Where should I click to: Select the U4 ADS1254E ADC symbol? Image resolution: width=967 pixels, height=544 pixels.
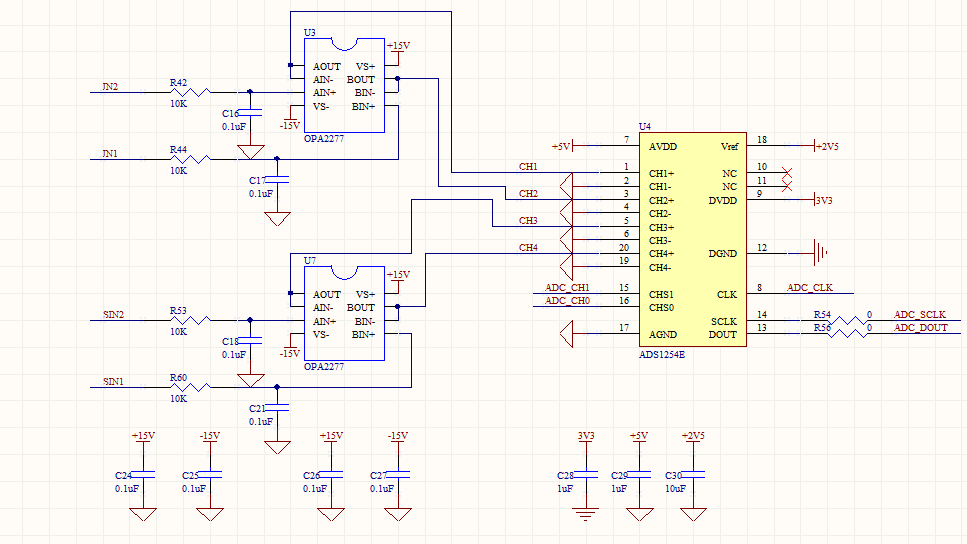(692, 239)
